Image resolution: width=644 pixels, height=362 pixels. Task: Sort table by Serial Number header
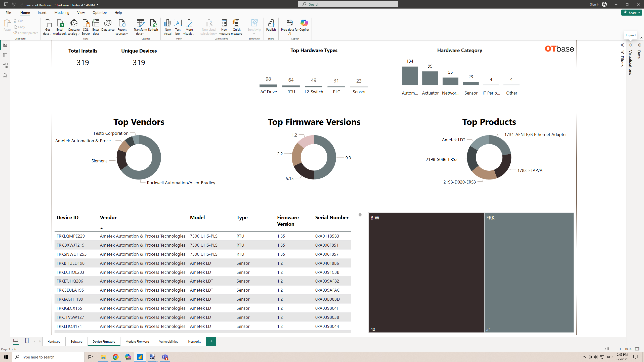[x=332, y=217]
